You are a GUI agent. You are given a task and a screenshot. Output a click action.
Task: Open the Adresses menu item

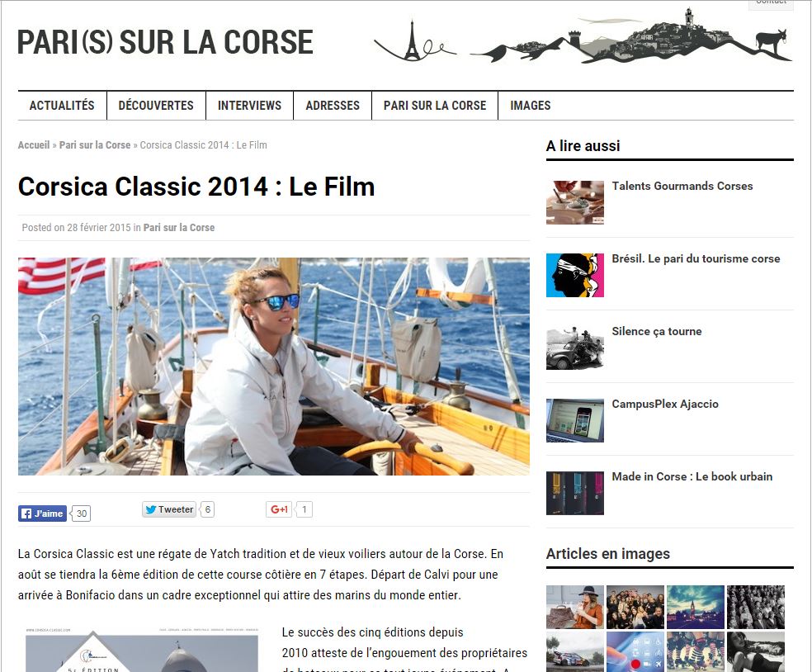click(x=333, y=105)
